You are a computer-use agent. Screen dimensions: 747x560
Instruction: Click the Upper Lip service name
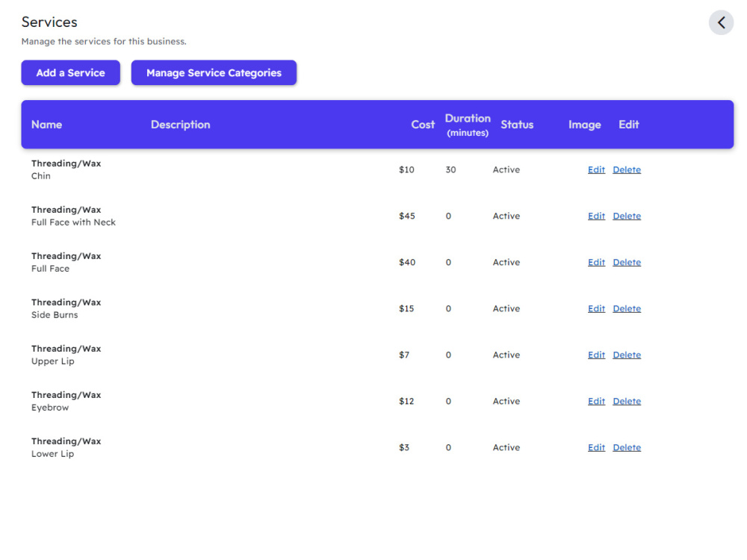point(52,361)
